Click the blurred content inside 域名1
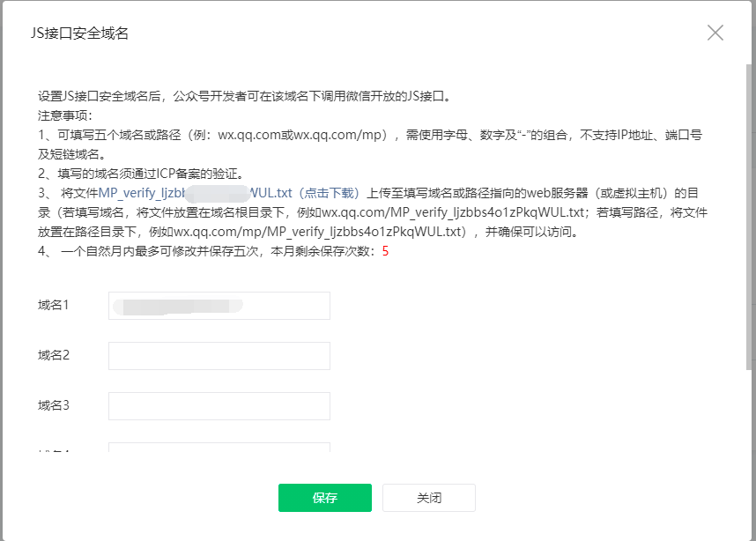756x541 pixels. point(176,306)
